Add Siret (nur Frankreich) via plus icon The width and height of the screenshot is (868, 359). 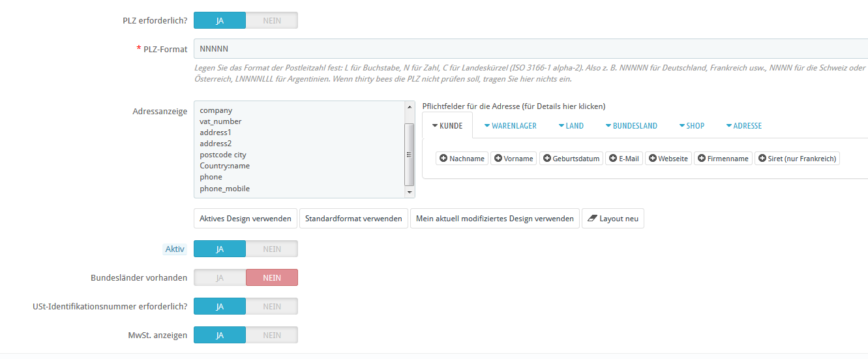click(762, 159)
